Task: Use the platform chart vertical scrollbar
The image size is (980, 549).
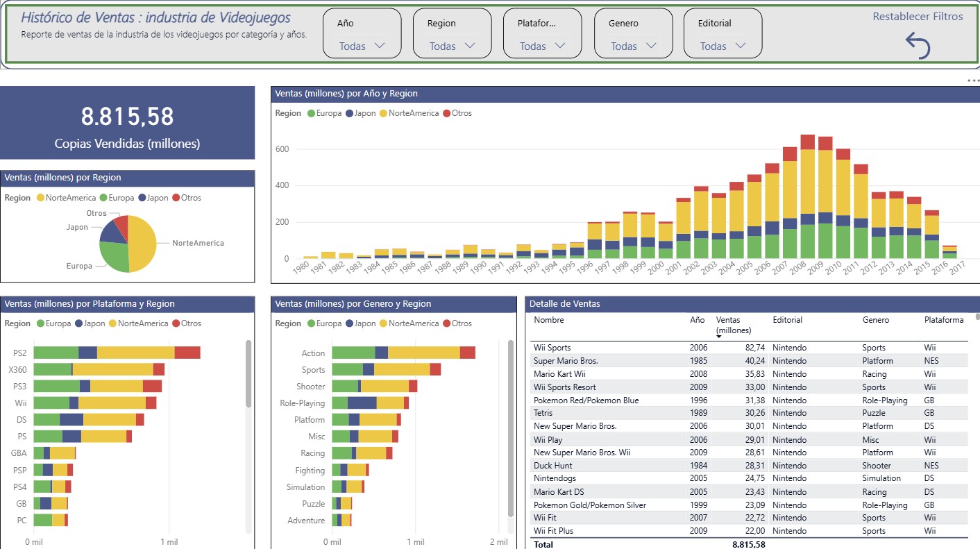Action: tap(248, 375)
